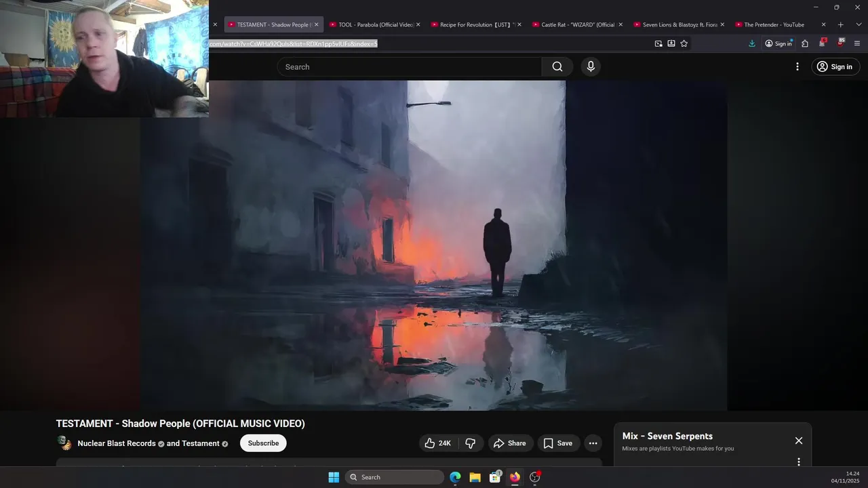Image resolution: width=868 pixels, height=488 pixels.
Task: Open Firefox hamburger application menu
Action: [857, 43]
